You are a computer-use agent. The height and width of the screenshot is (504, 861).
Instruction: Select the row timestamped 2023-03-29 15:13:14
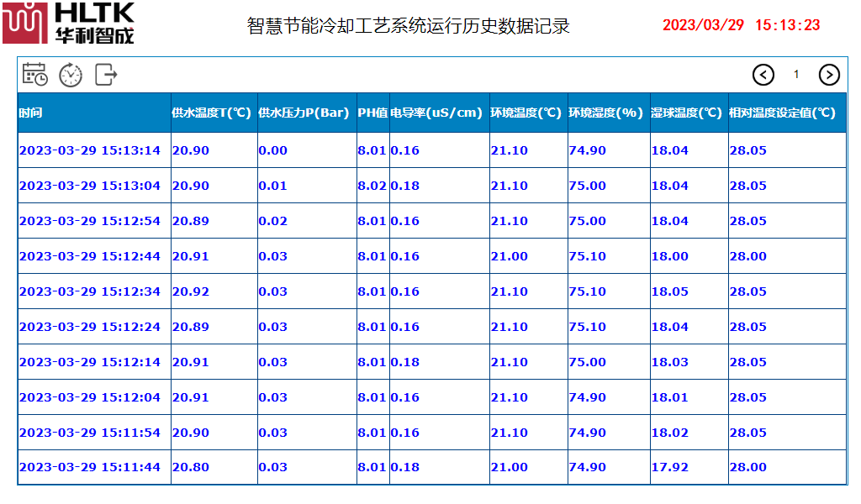click(90, 150)
